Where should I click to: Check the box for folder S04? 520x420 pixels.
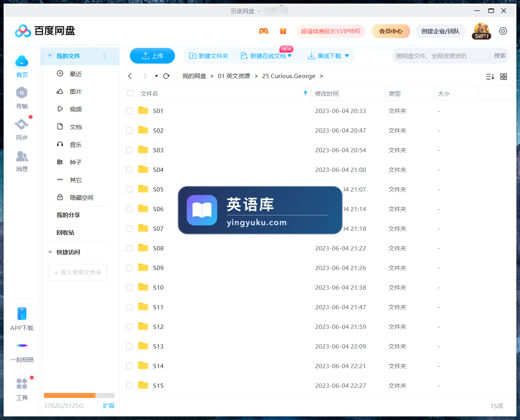coord(129,170)
